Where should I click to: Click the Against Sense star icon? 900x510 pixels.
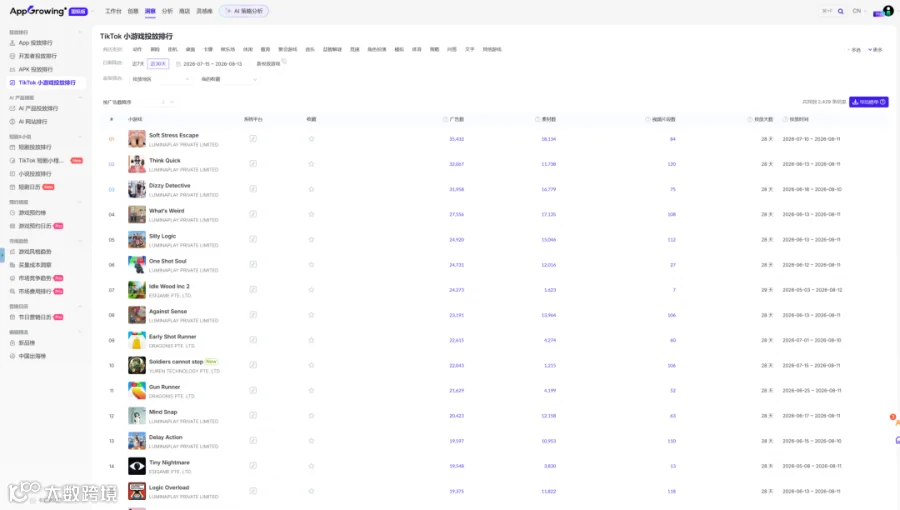(x=311, y=315)
